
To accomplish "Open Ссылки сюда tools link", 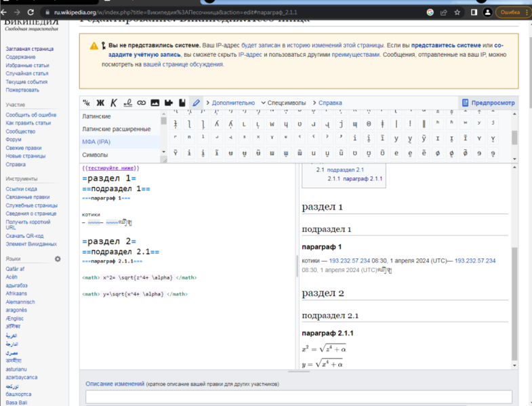I will coord(21,189).
